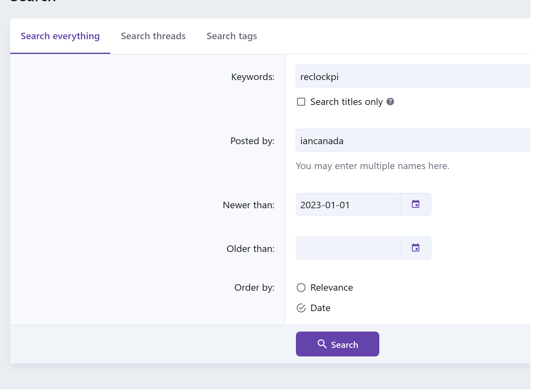Click the Posted by: label
Viewport: 535px width, 392px height.
[x=253, y=141]
